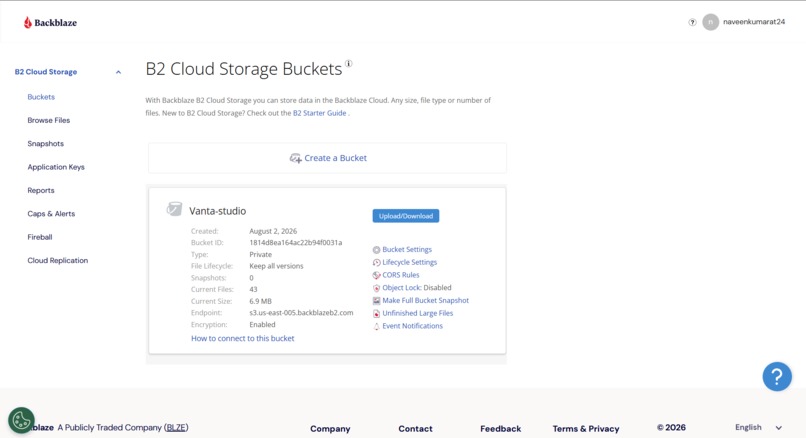Click the endpoint s3.us-east-005.backblazeb2.com
806x438 pixels.
point(301,313)
